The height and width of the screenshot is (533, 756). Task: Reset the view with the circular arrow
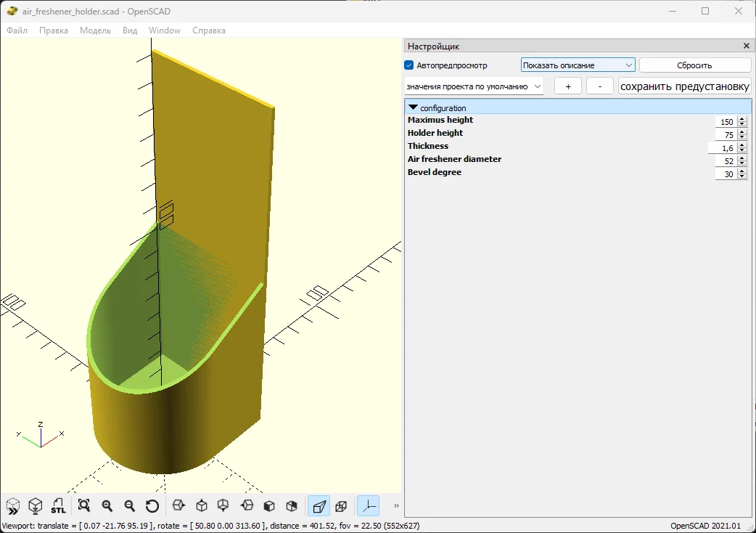click(x=152, y=506)
